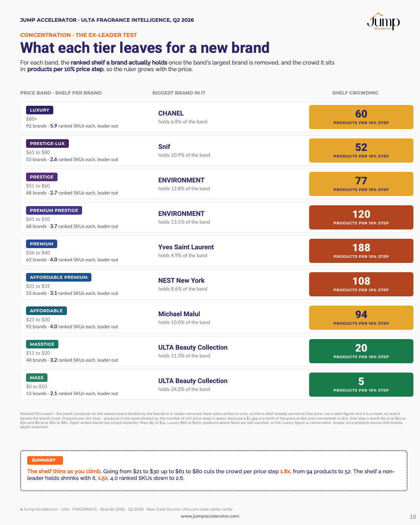Select the NEST New York brand
This screenshot has height=525, width=420.
coord(181,280)
